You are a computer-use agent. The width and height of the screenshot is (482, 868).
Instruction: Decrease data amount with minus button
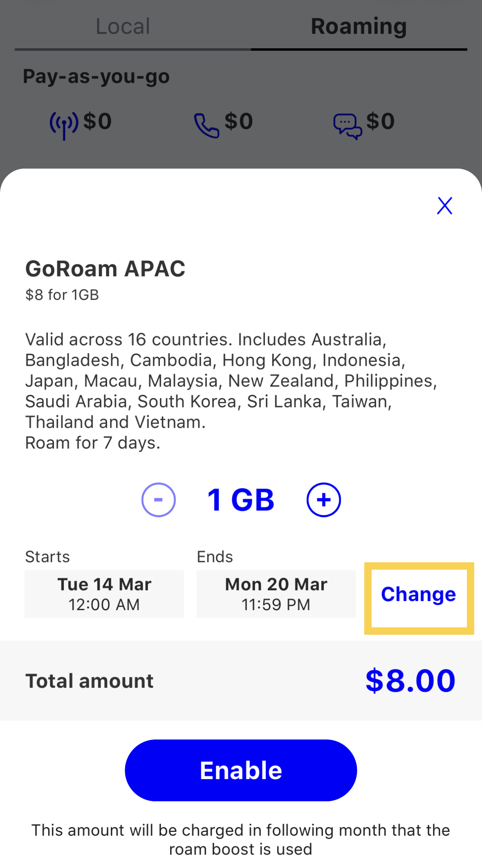tap(159, 500)
